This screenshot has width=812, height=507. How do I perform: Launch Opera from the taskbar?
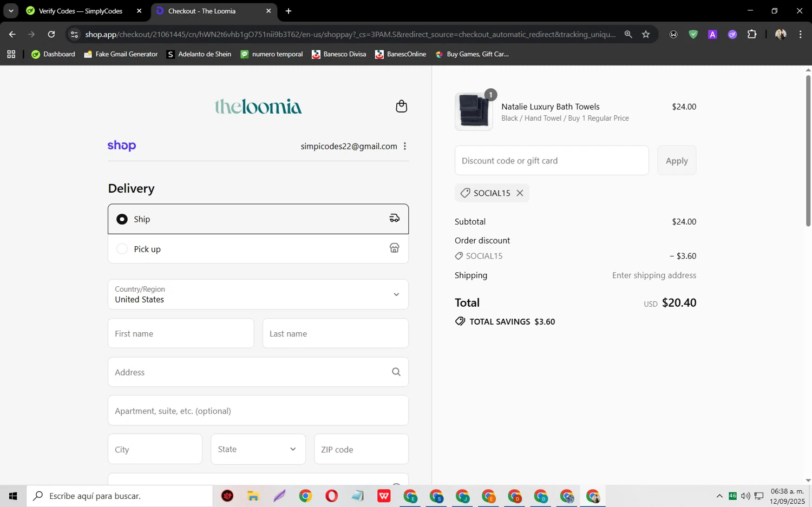pos(332,496)
